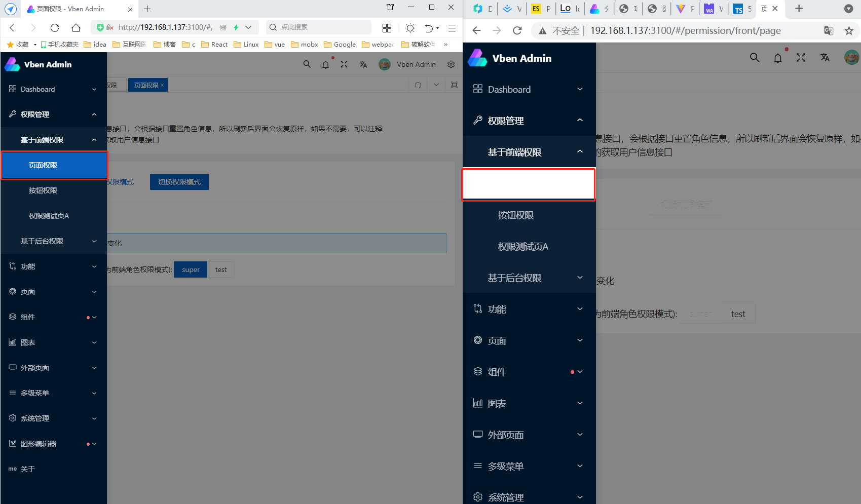Go to home page in left browser
The height and width of the screenshot is (504, 861).
[x=76, y=27]
